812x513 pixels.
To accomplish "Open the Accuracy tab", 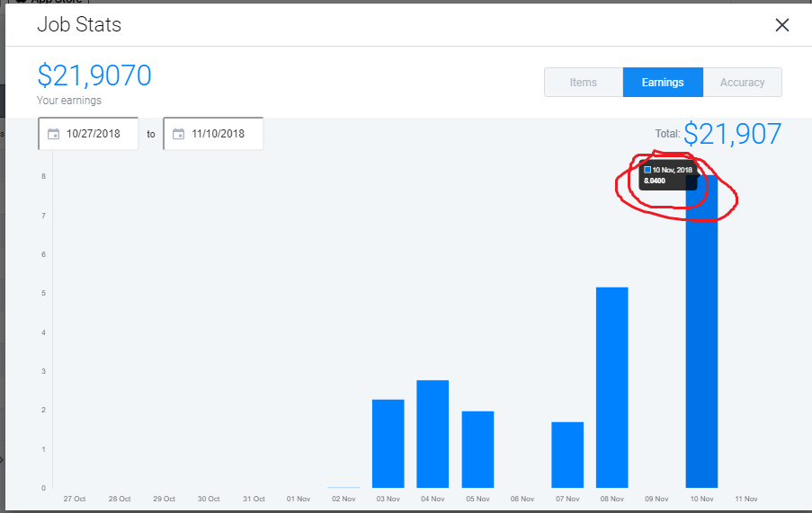I will (742, 83).
